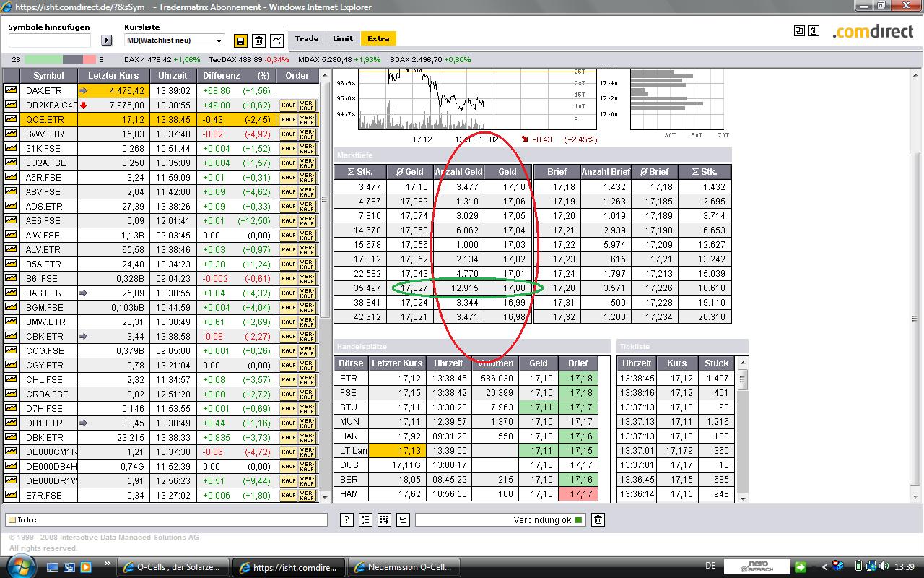Select the DAX.ETR symbol in the watchlist
This screenshot has height=578, width=924.
coord(44,91)
